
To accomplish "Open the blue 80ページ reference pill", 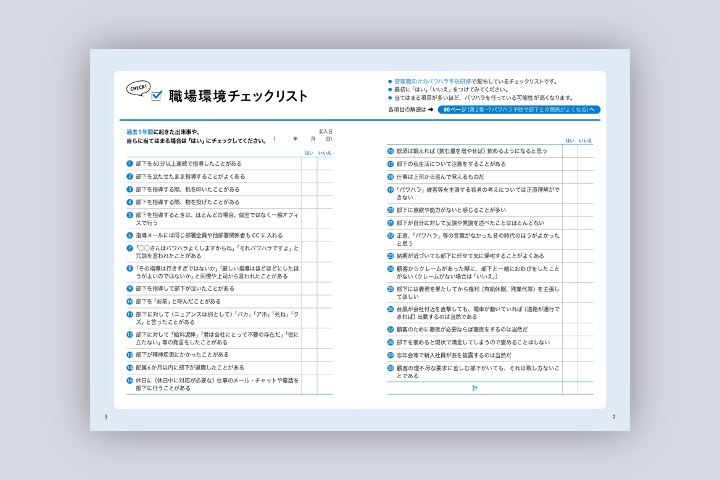I will coord(519,110).
